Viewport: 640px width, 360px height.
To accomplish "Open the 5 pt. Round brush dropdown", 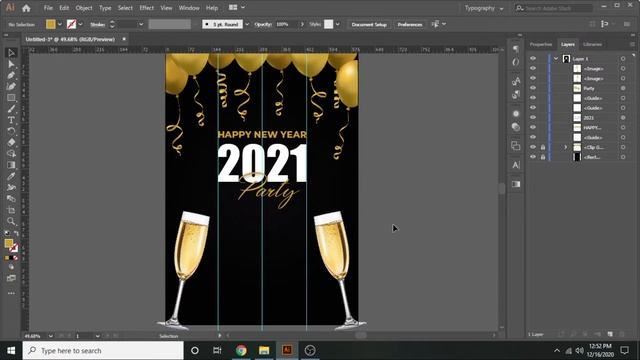I will [247, 24].
